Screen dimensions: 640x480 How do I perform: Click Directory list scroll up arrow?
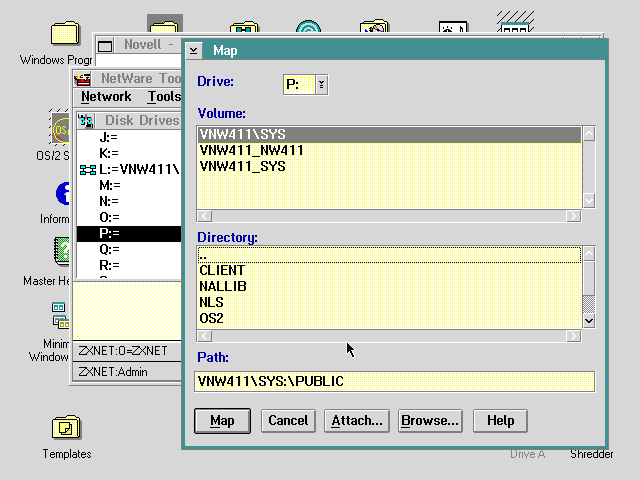click(589, 254)
